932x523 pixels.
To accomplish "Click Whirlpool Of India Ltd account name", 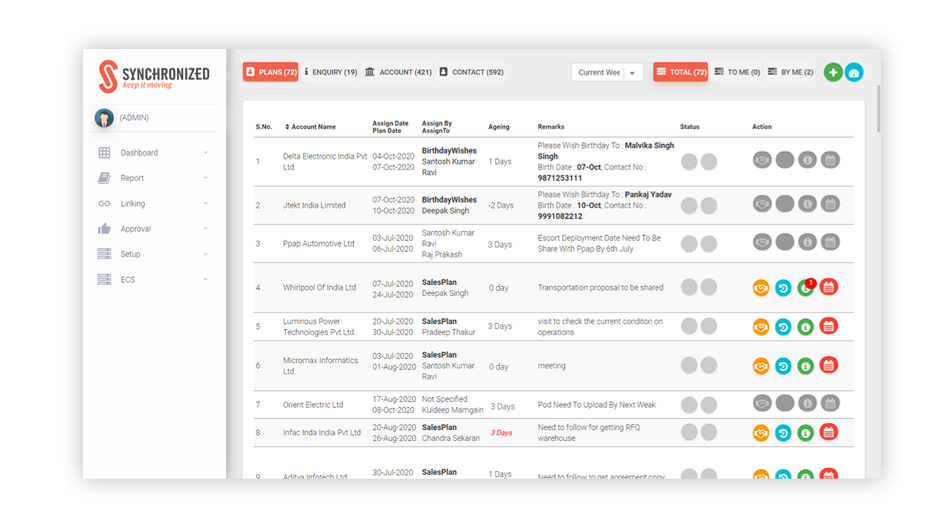I will pos(319,288).
